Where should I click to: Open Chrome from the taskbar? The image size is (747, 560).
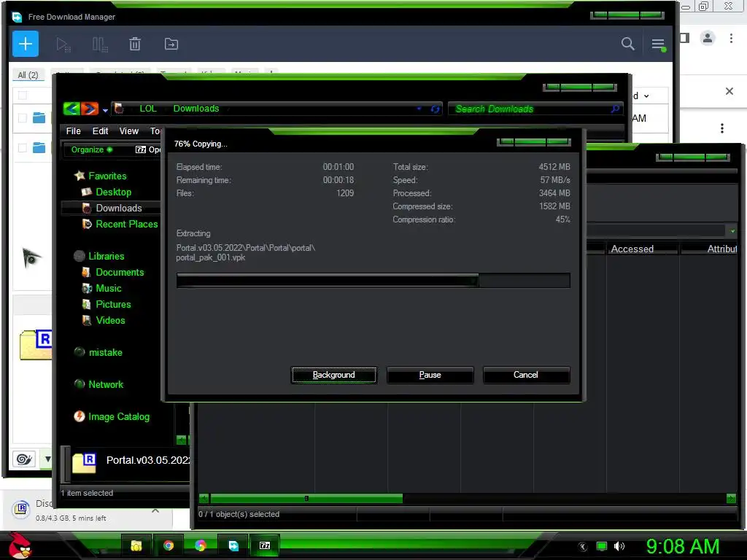tap(169, 545)
